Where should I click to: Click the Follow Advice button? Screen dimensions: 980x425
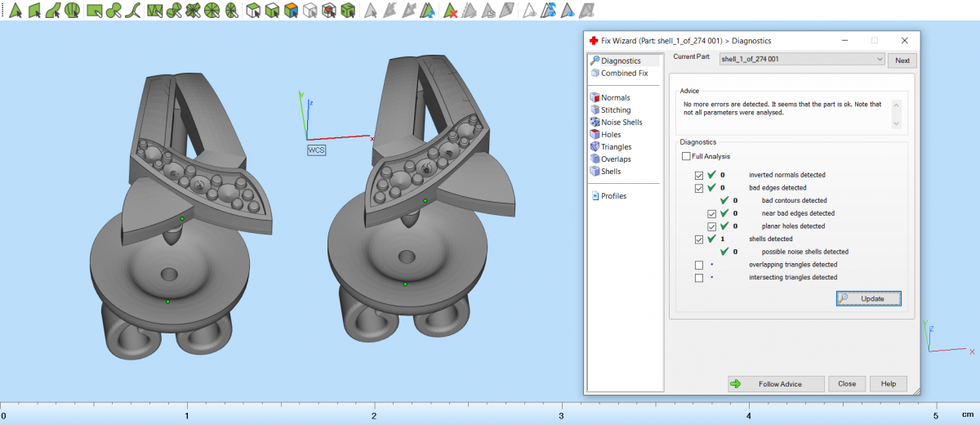pyautogui.click(x=774, y=384)
